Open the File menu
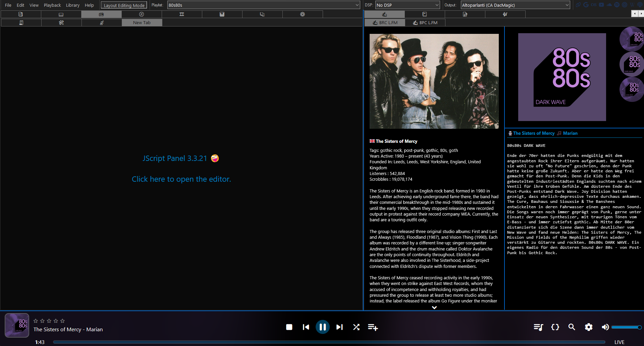The width and height of the screenshot is (644, 346). click(8, 5)
